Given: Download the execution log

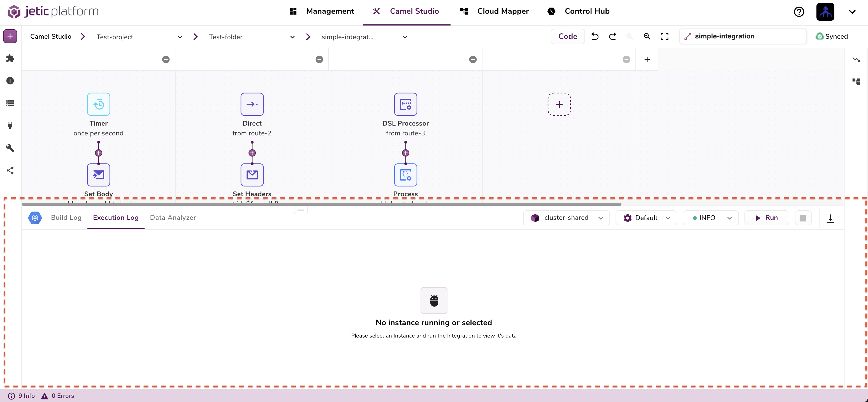Looking at the screenshot, I should coord(830,218).
